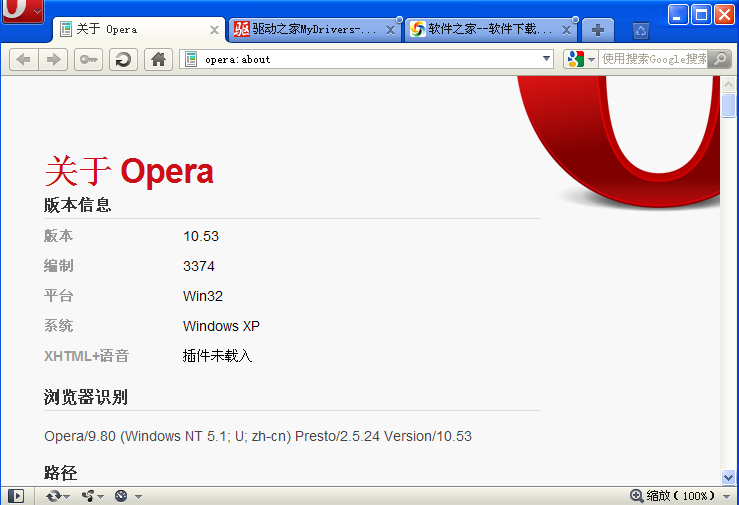Toggle the side panel button in status bar

[16, 496]
